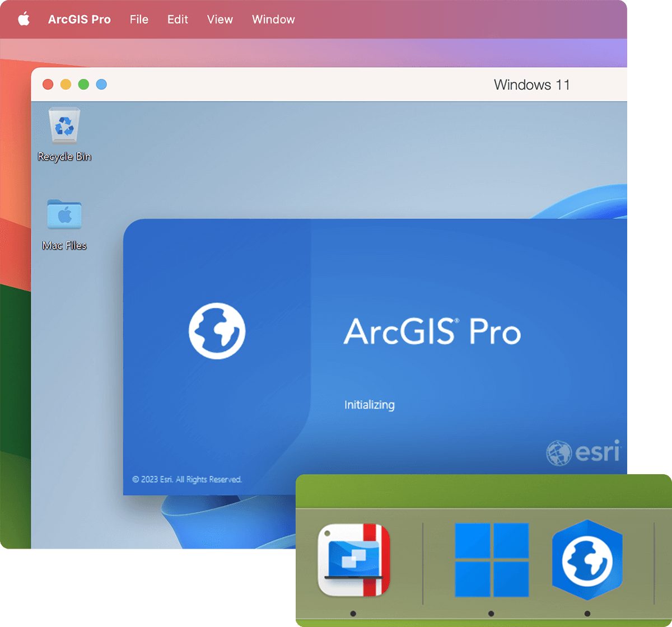Open the View menu

tap(220, 19)
